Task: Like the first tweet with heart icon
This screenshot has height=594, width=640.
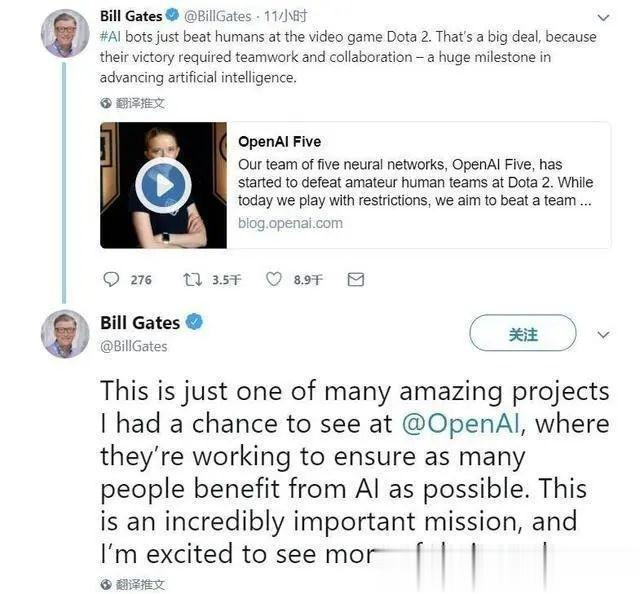Action: tap(273, 280)
